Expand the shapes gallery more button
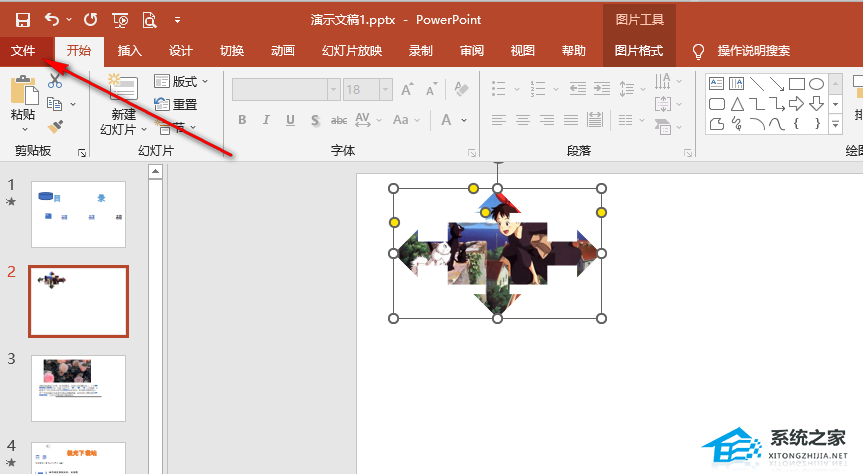863x474 pixels. tap(835, 124)
